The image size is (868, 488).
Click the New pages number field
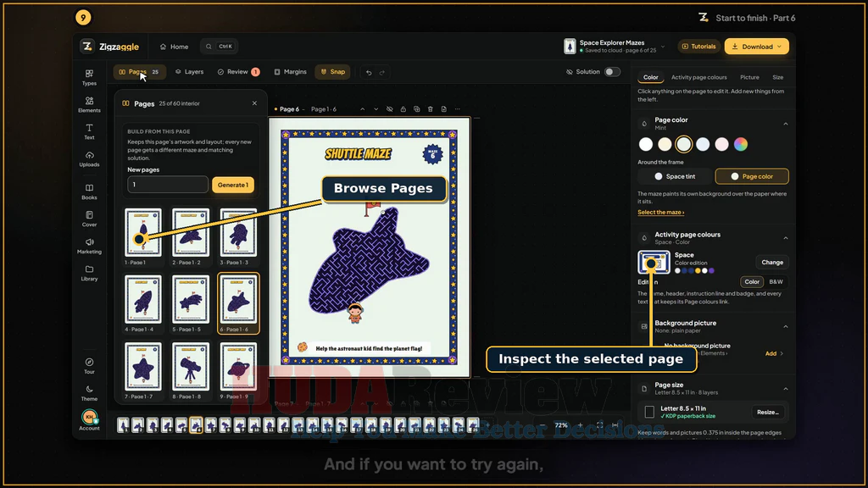(168, 185)
